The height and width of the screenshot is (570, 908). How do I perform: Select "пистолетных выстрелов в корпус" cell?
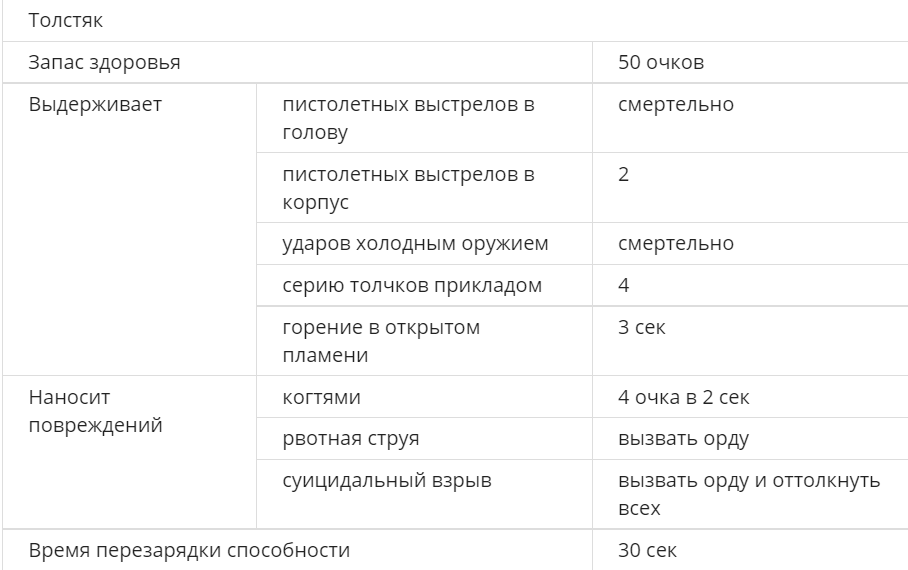408,188
